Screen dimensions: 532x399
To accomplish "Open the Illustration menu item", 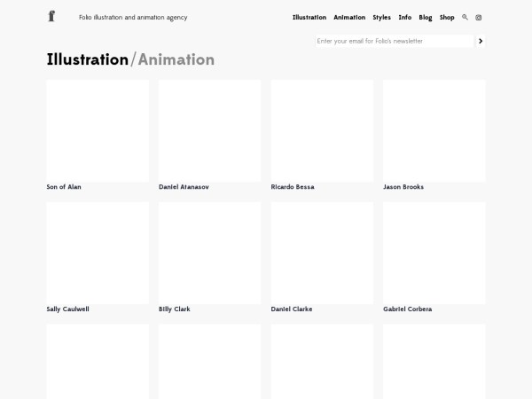I will 309,17.
